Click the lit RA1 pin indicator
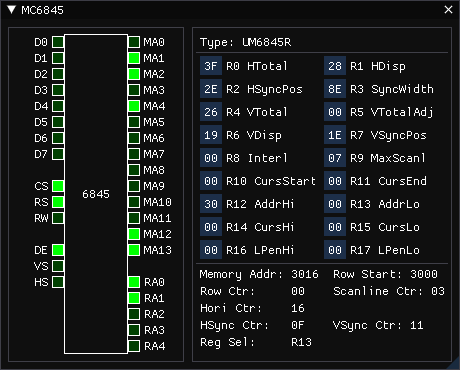460x370 pixels. [134, 298]
